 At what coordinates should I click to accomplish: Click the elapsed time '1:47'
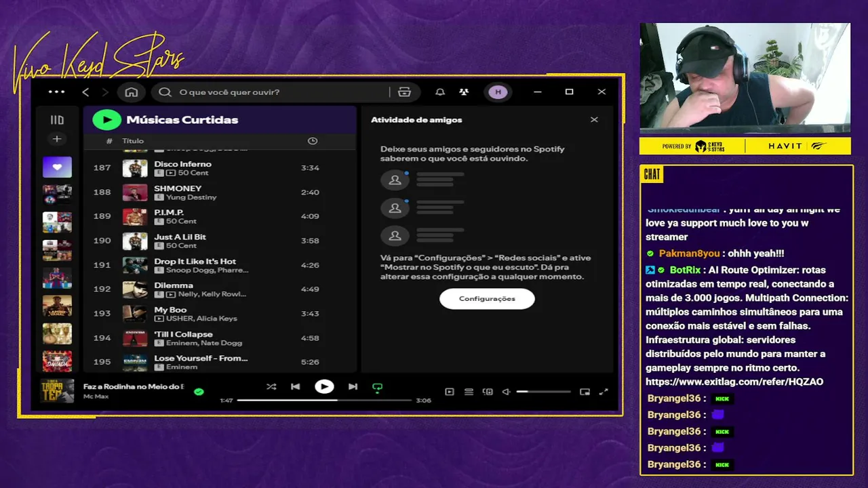[226, 401]
